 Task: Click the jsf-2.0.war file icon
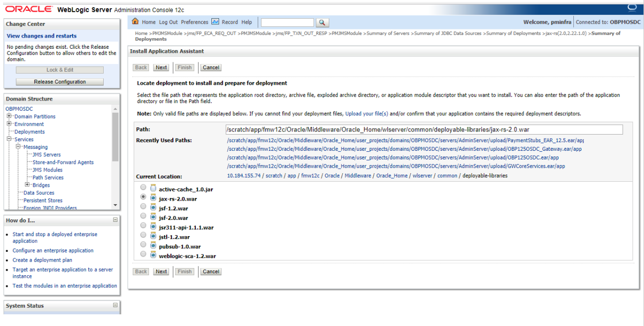pyautogui.click(x=154, y=217)
